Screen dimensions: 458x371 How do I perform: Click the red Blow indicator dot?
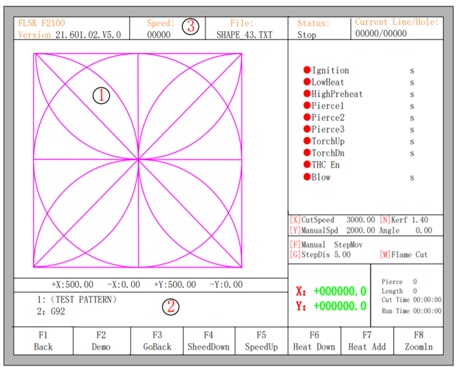[x=307, y=177]
